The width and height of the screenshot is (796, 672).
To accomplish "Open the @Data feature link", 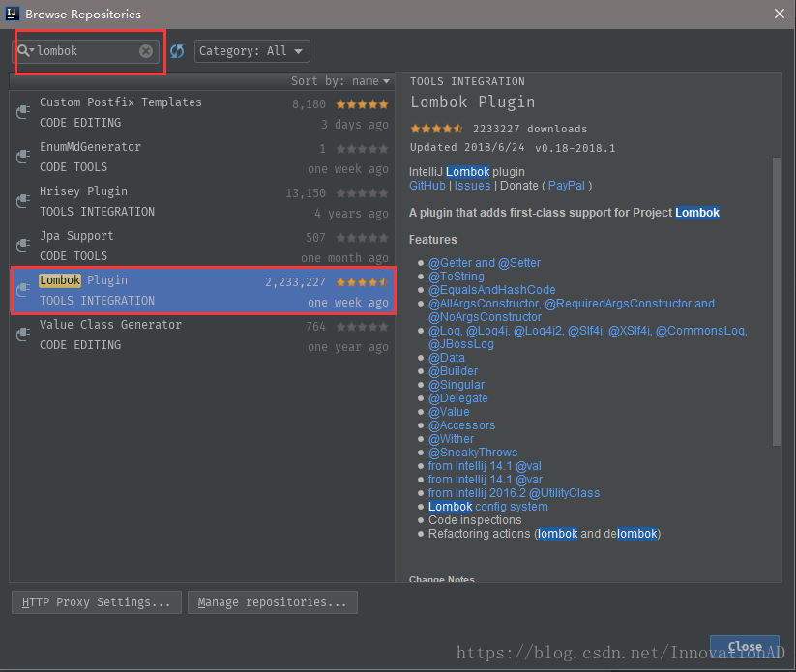I will click(x=446, y=358).
